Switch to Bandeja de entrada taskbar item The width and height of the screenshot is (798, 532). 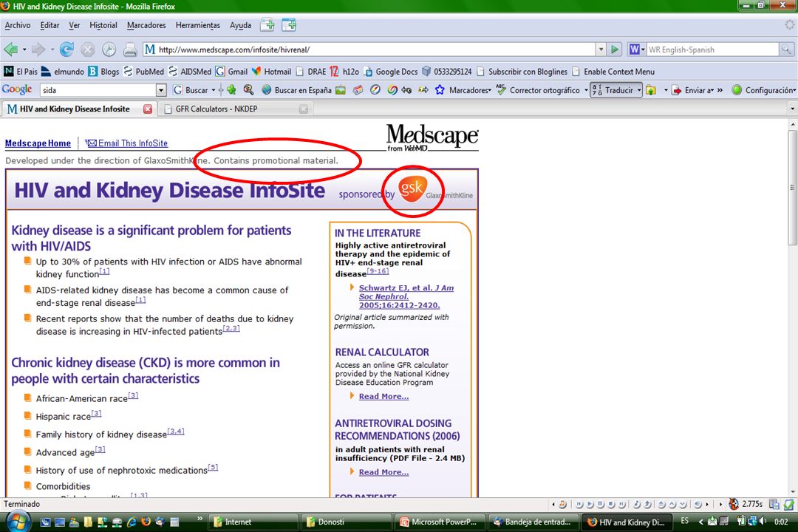click(534, 522)
